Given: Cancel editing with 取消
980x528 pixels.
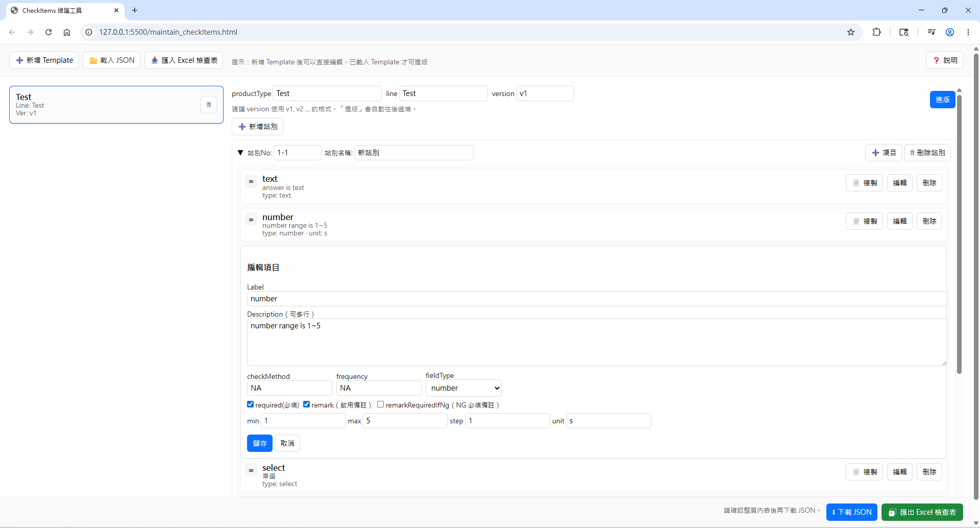Looking at the screenshot, I should point(287,443).
